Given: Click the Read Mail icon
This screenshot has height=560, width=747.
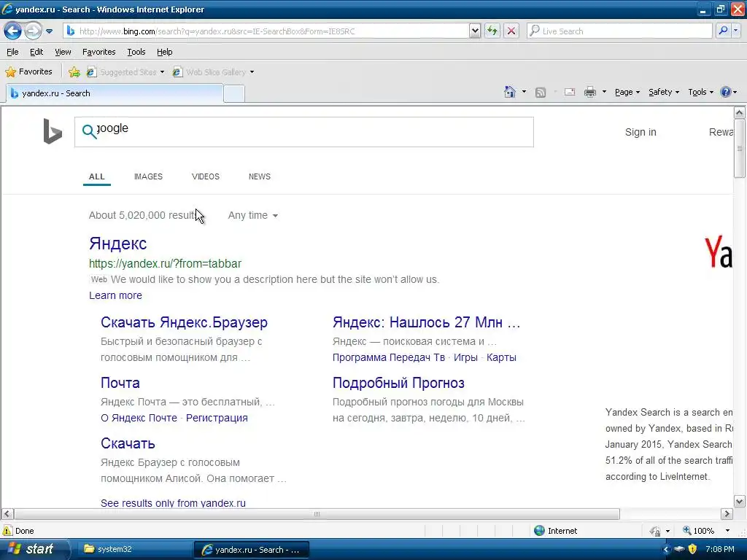Looking at the screenshot, I should (570, 92).
